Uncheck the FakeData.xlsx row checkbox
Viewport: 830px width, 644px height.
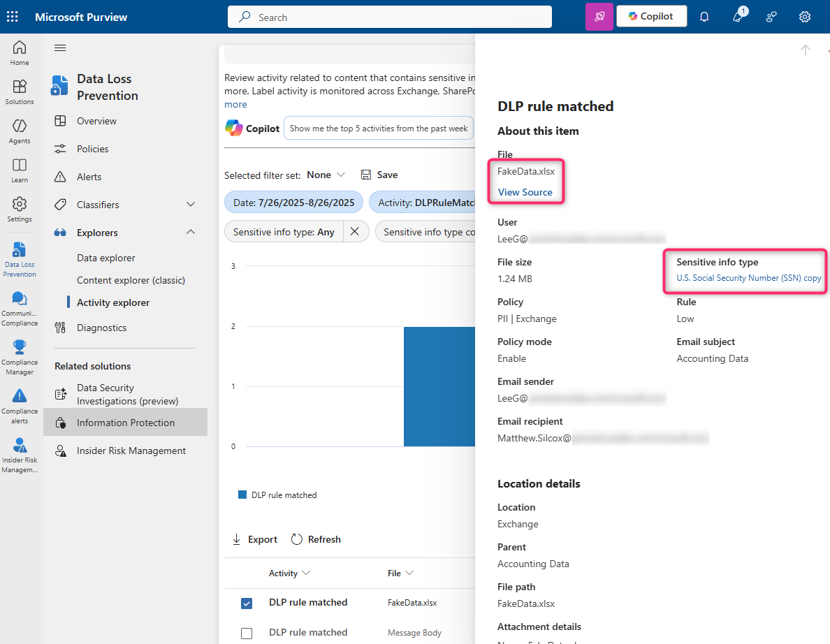tap(247, 603)
